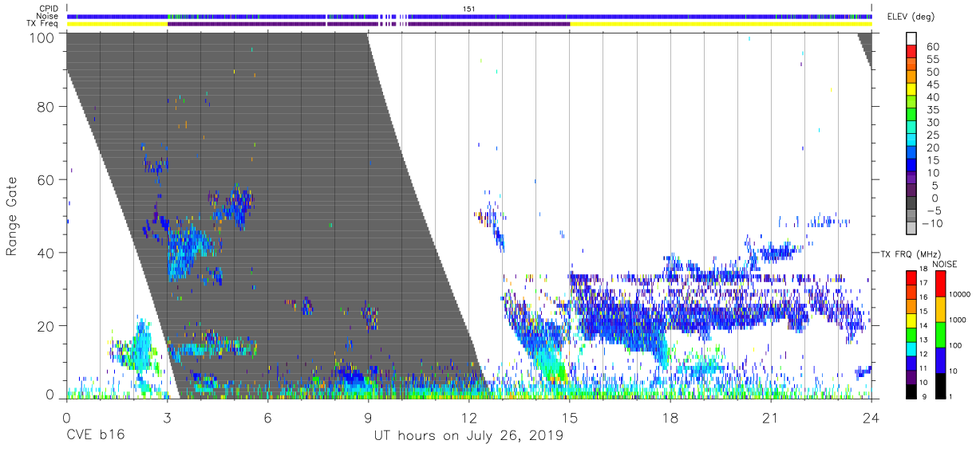The width and height of the screenshot is (980, 452).
Task: Click the hour 9 tick label on time axis
Action: 368,419
